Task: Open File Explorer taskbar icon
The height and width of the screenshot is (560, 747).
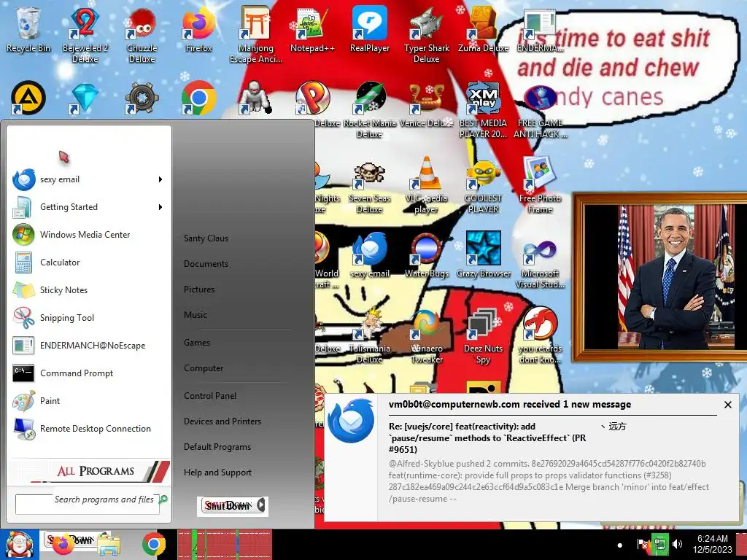Action: (x=109, y=545)
